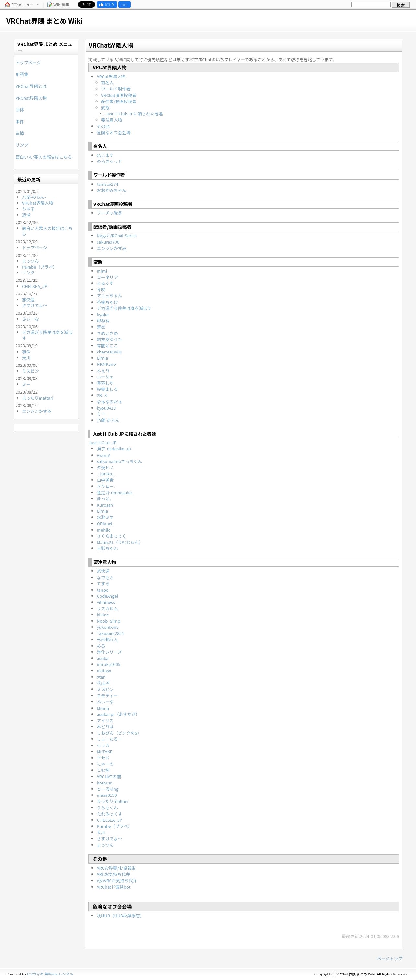Jump to 危険なオフ会会場 in the contents list
Image resolution: width=416 pixels, height=980 pixels.
tap(114, 133)
